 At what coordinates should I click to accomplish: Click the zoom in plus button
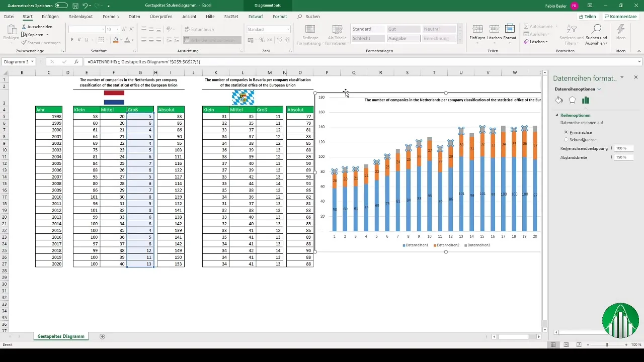(x=626, y=344)
